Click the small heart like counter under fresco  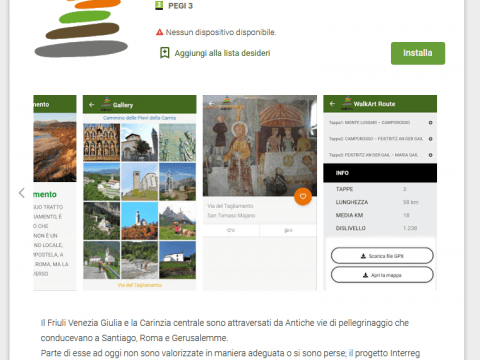[x=231, y=230]
